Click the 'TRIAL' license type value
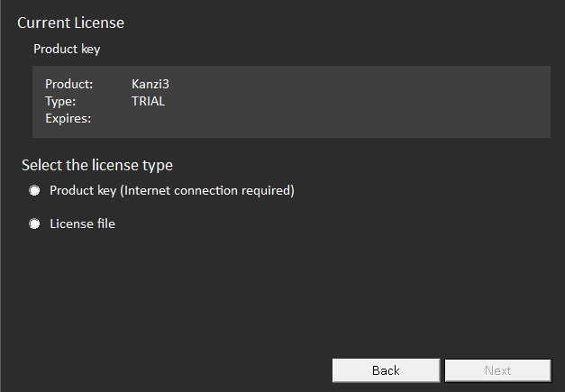Image resolution: width=565 pixels, height=392 pixels. click(x=149, y=101)
